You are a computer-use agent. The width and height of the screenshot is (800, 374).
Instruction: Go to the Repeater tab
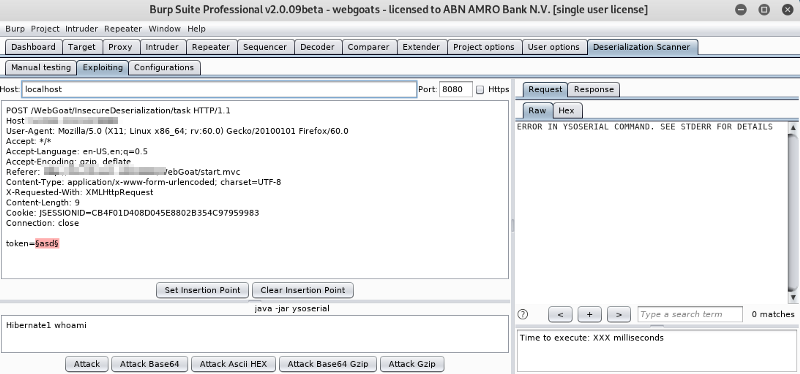211,47
